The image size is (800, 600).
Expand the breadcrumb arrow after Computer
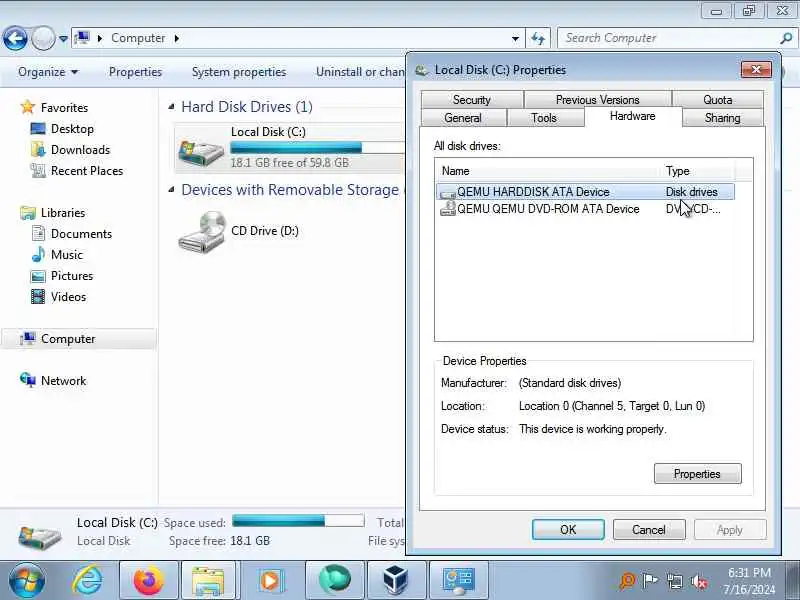coord(177,38)
